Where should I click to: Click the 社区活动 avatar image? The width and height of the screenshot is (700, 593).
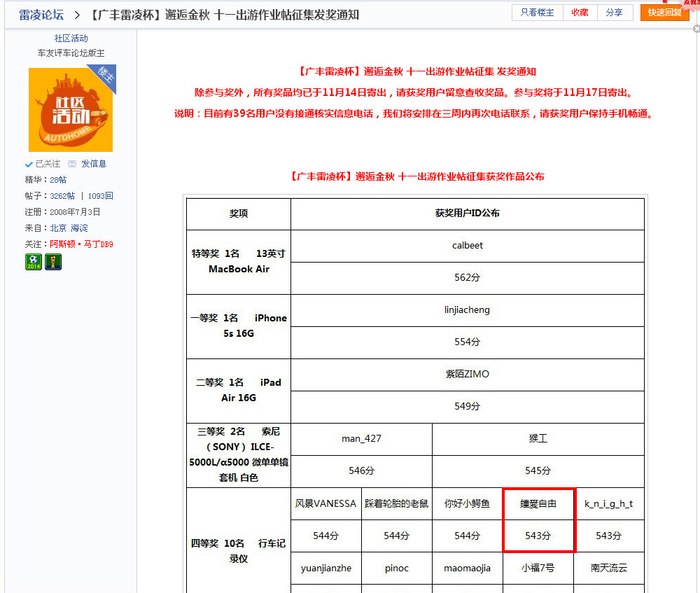coord(71,110)
